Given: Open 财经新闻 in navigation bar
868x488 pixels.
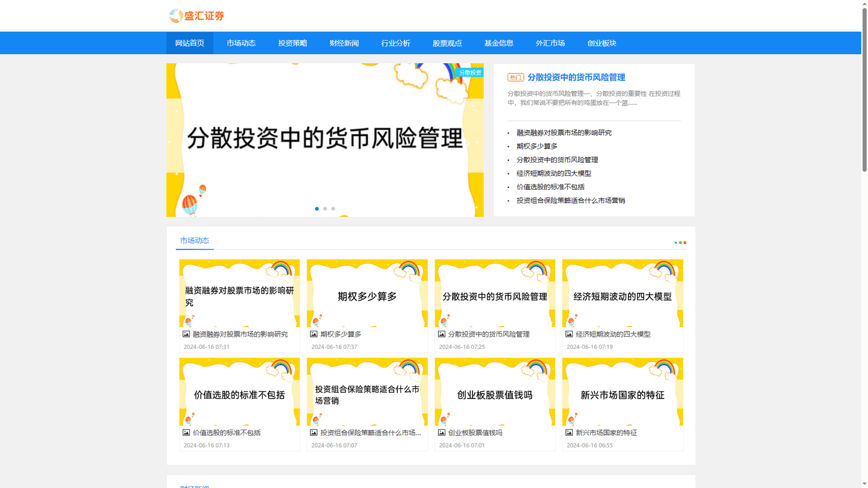Looking at the screenshot, I should [344, 43].
